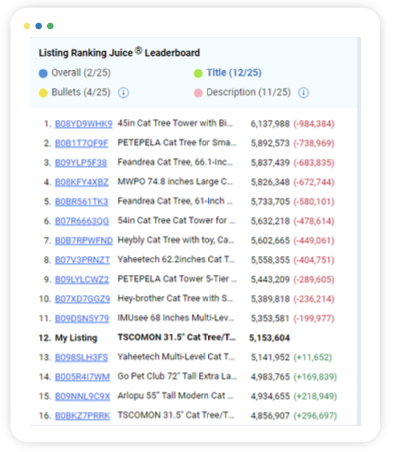Click score value 4,983,765
The image size is (393, 452).
[270, 377]
